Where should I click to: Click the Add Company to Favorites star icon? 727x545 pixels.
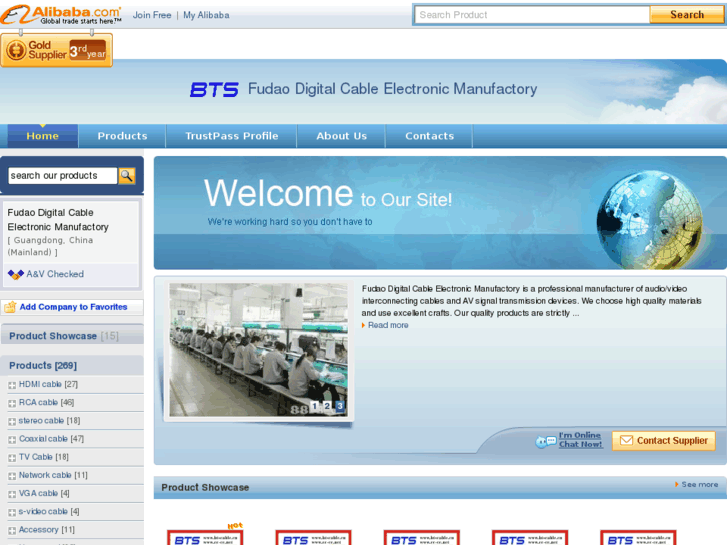coord(10,307)
